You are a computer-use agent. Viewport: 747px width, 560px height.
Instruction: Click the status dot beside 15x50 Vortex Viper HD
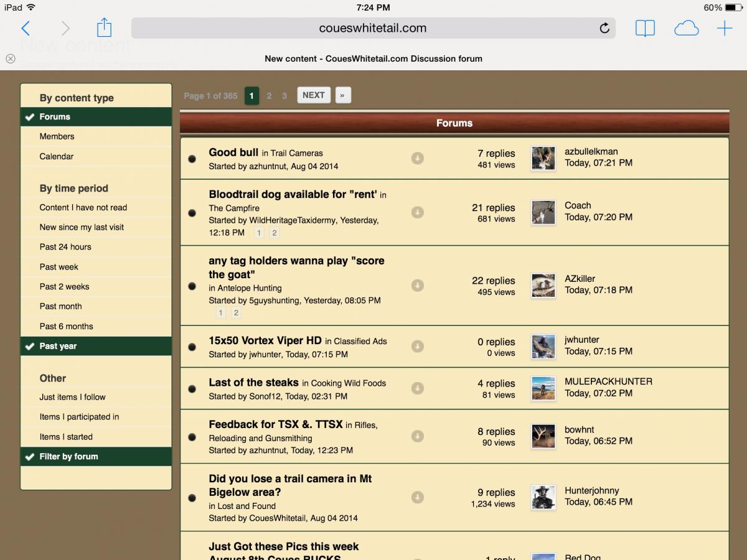point(192,347)
